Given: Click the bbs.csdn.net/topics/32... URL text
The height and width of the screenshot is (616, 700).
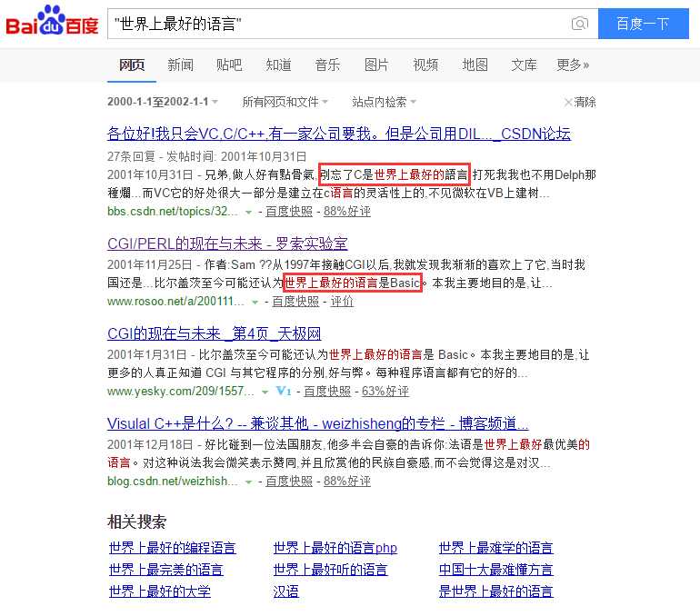Looking at the screenshot, I should [173, 212].
